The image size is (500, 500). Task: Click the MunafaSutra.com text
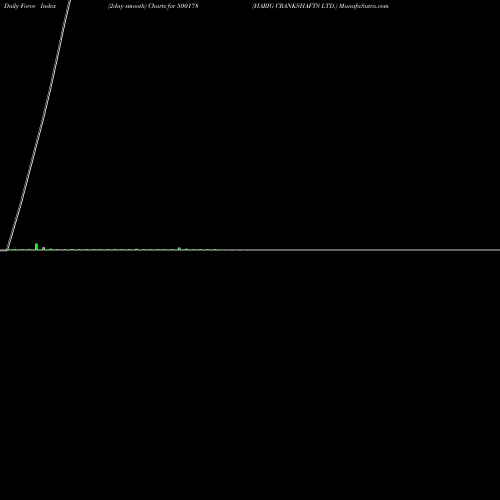(364, 6)
